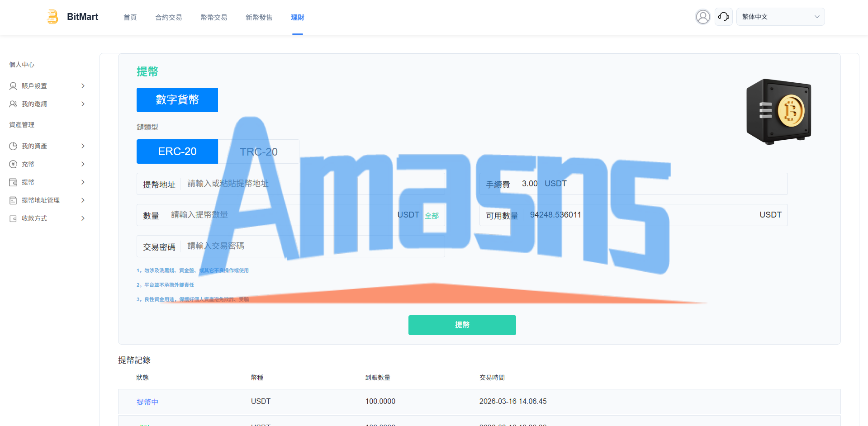Click the 提幣中 status in record row
868x426 pixels.
point(147,402)
